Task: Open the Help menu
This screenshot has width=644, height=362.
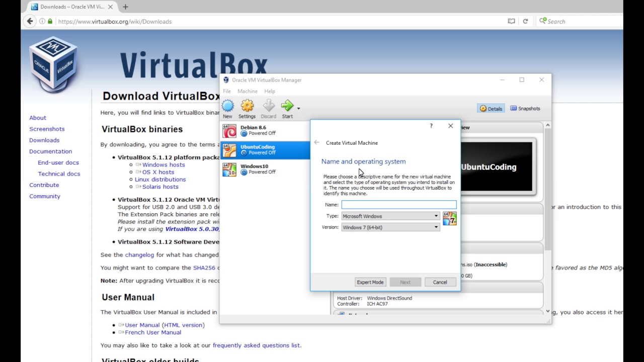Action: [x=270, y=91]
